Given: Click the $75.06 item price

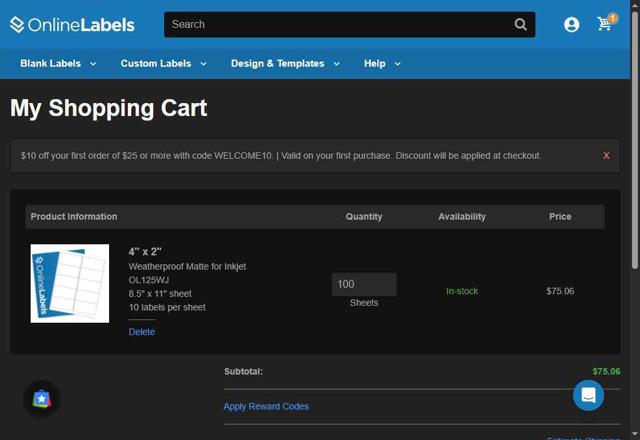Looking at the screenshot, I should tap(560, 291).
